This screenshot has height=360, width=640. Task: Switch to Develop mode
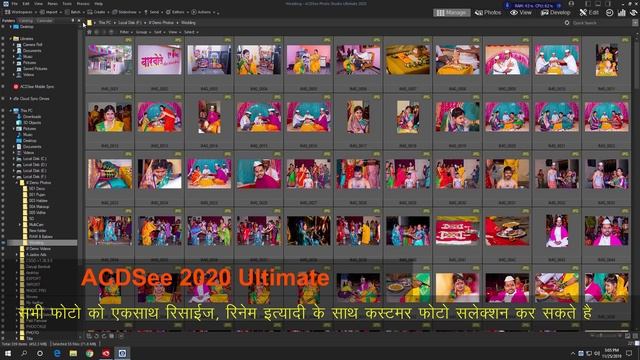pyautogui.click(x=556, y=13)
